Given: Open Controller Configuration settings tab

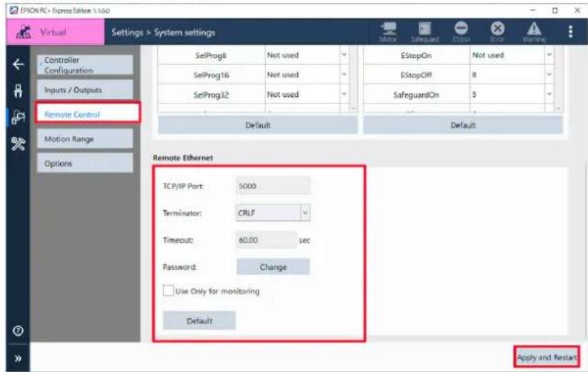Looking at the screenshot, I should point(85,65).
